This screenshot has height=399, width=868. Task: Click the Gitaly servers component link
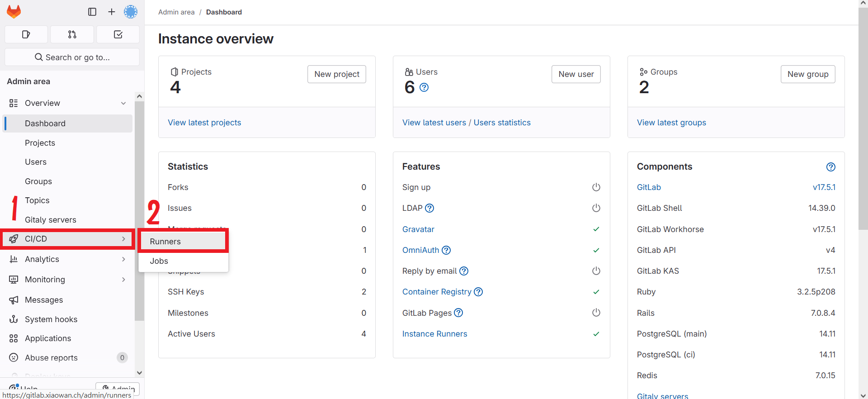[662, 396]
